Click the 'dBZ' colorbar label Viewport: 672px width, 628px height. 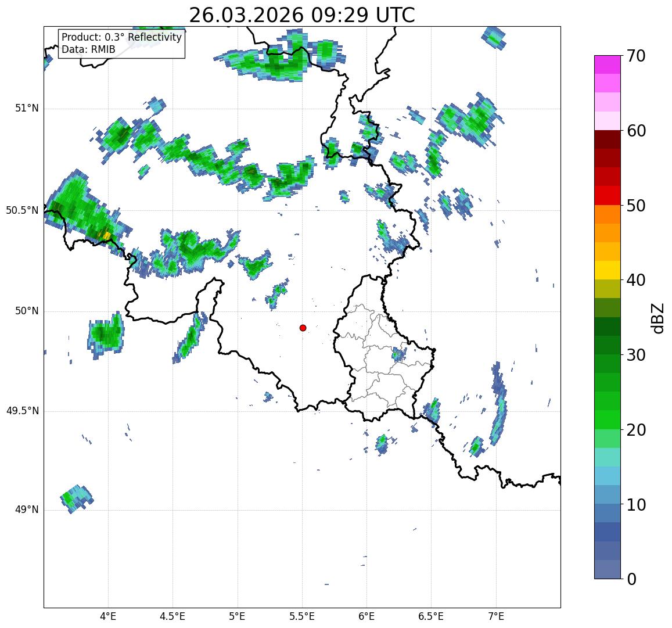[656, 318]
